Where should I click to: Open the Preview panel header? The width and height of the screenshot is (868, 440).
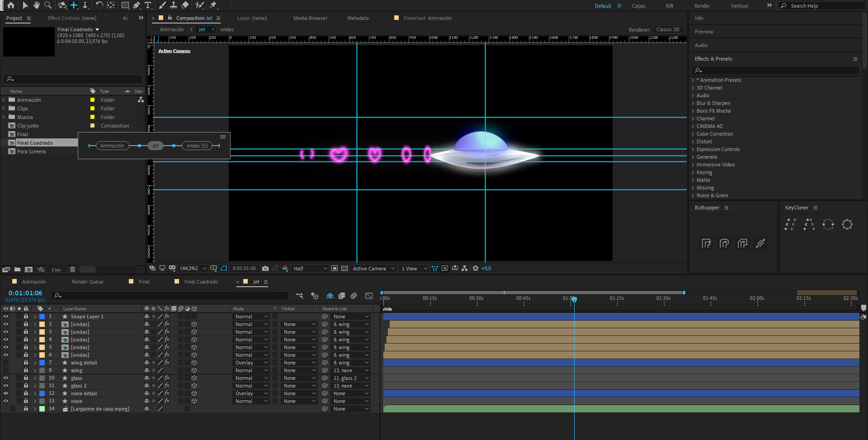[703, 32]
